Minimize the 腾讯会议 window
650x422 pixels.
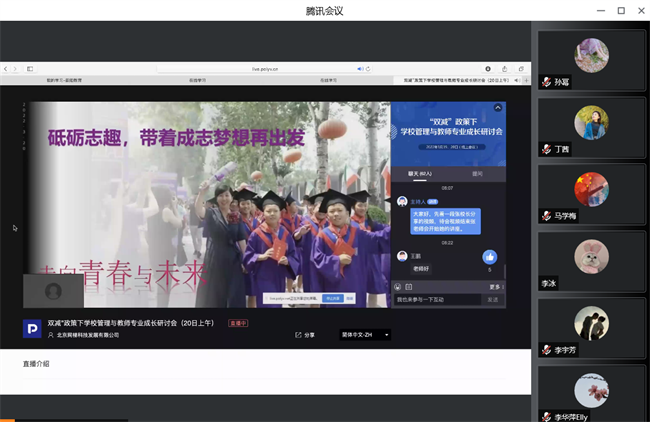pos(601,10)
